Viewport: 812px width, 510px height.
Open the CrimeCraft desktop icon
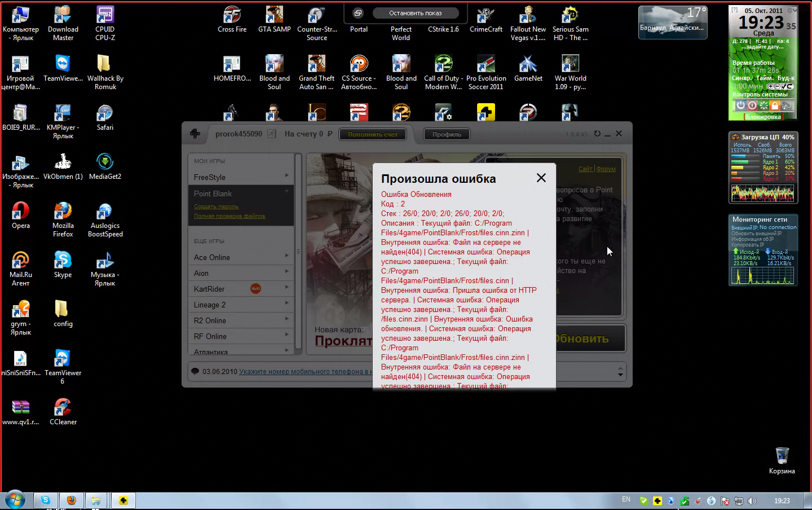coord(486,20)
